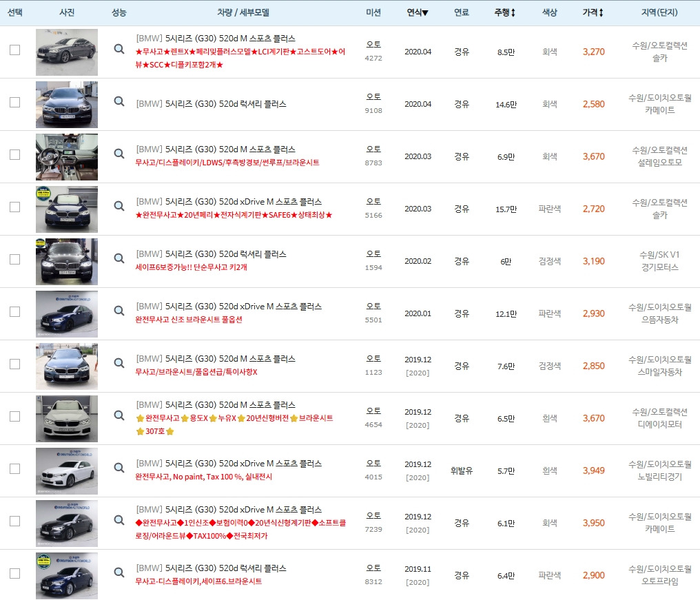
Task: Sort by 연식 column header
Action: click(x=417, y=12)
